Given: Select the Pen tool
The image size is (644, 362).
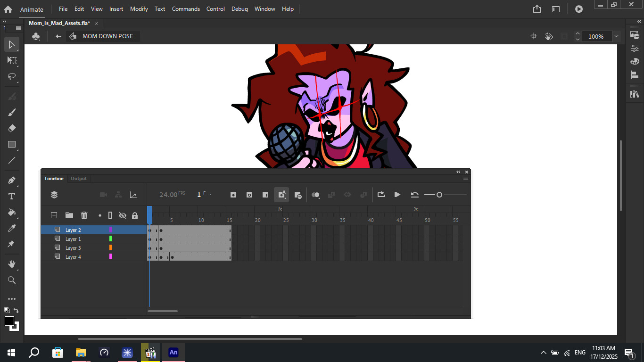Looking at the screenshot, I should click(12, 181).
